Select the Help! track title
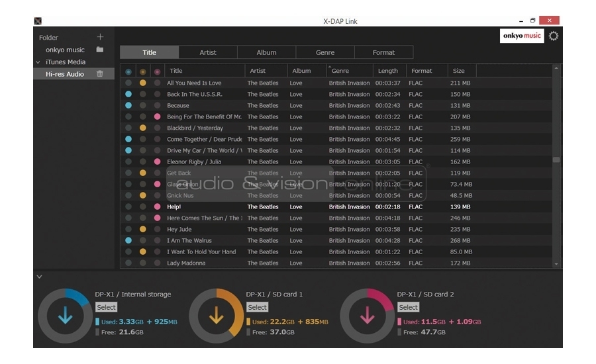This screenshot has height=364, width=596. (174, 206)
